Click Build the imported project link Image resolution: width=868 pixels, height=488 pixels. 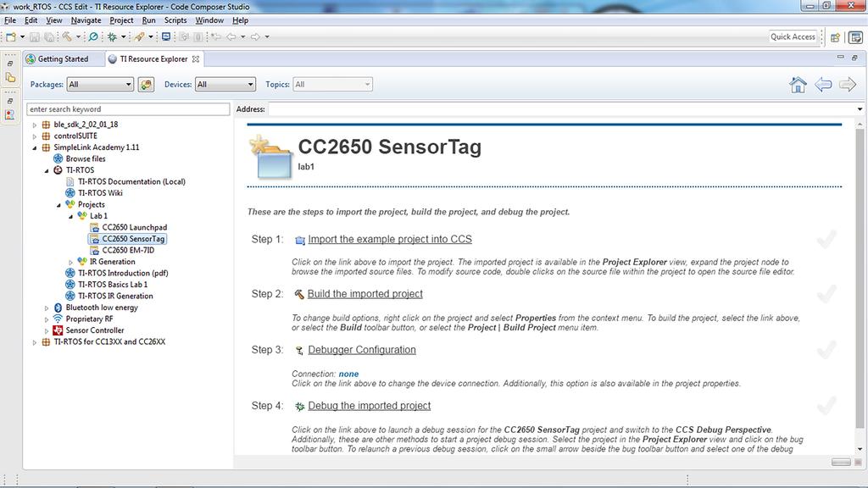364,294
